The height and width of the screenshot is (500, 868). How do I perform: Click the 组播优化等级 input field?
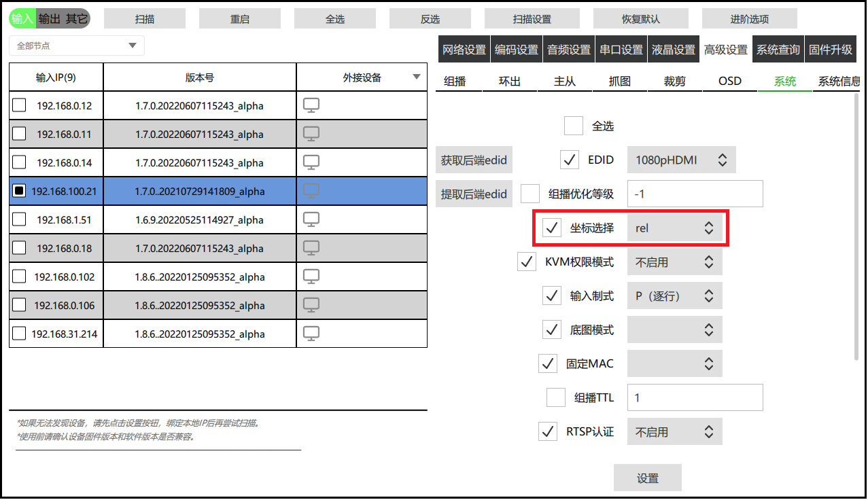point(695,194)
